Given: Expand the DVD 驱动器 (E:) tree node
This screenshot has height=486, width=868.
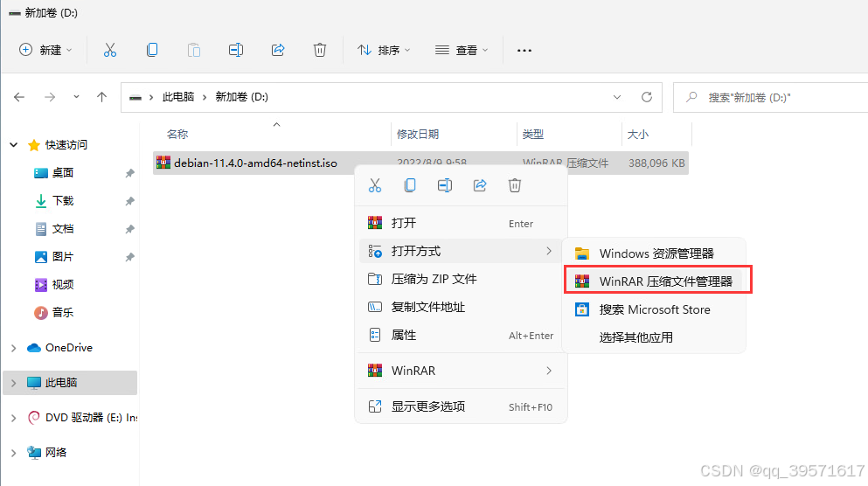Looking at the screenshot, I should tap(14, 418).
